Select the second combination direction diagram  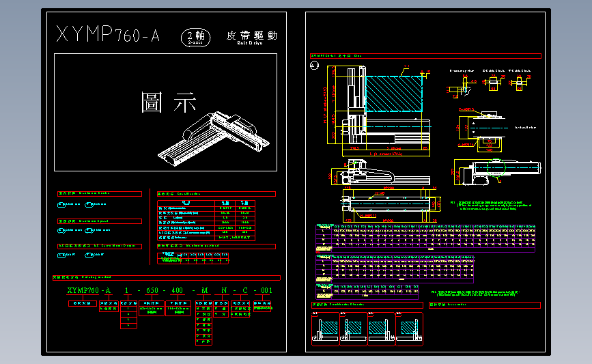click(354, 329)
